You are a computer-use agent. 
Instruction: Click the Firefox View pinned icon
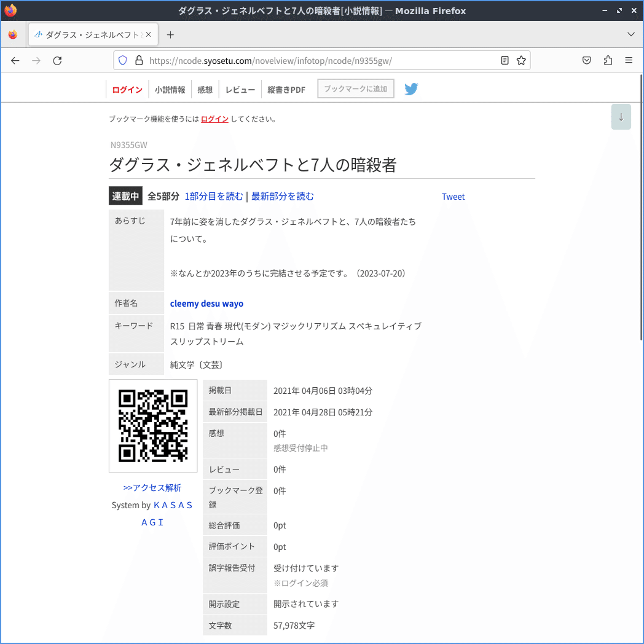point(13,35)
